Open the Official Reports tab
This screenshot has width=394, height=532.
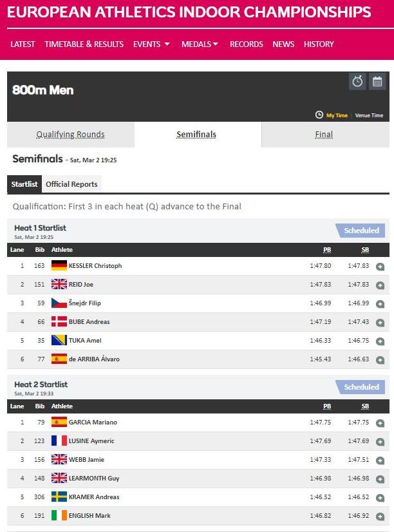pyautogui.click(x=71, y=184)
